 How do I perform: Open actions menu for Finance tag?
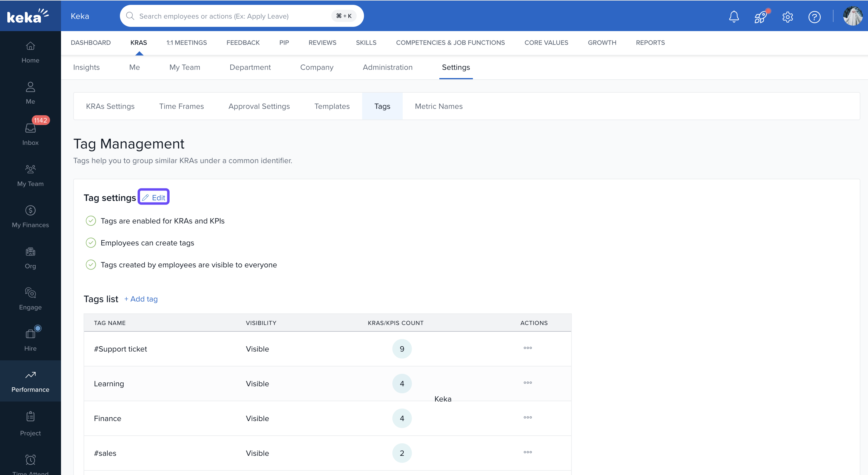528,417
